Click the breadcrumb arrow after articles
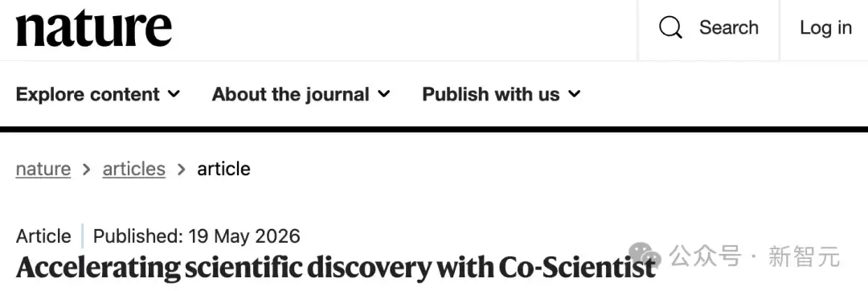 [181, 170]
